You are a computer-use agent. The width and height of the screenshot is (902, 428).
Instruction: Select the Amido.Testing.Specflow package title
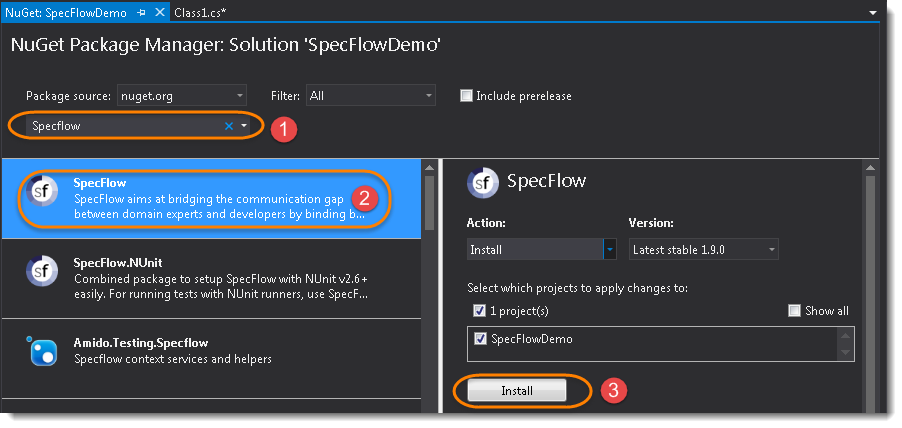[x=140, y=343]
